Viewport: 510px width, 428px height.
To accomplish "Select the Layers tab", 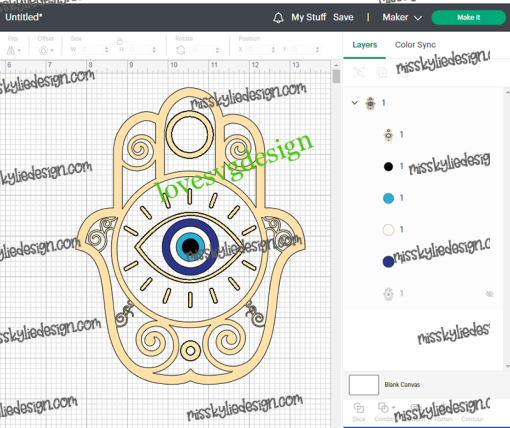I will [x=365, y=45].
